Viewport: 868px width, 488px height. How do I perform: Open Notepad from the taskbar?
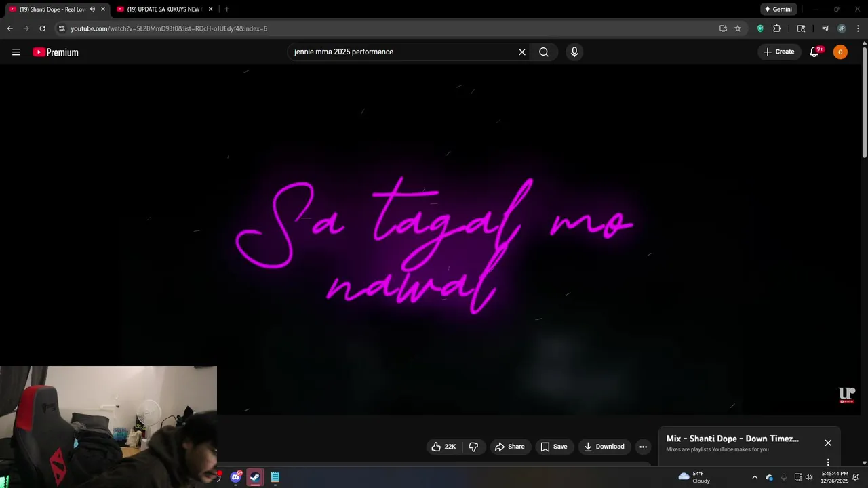point(275,477)
